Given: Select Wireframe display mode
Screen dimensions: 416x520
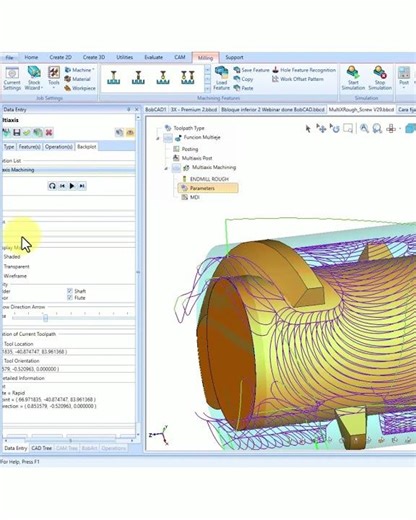Looking at the screenshot, I should (15, 276).
